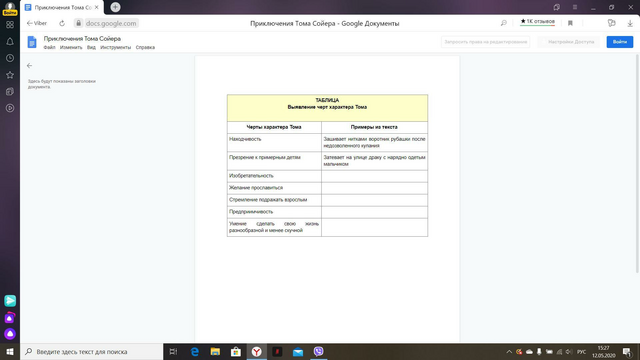
Task: Click the Windows taskbar search box
Action: 92,351
